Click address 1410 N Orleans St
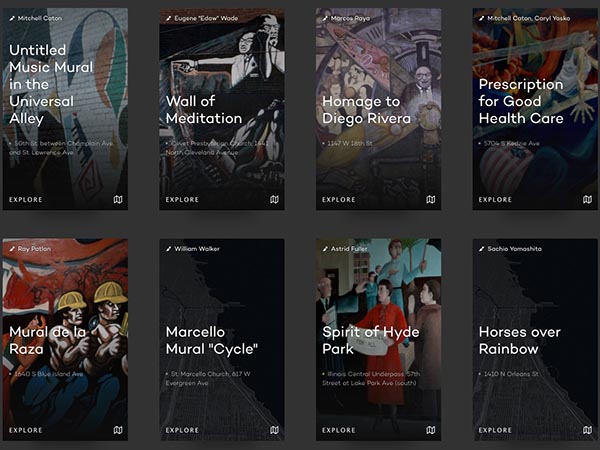This screenshot has height=450, width=600. click(511, 374)
